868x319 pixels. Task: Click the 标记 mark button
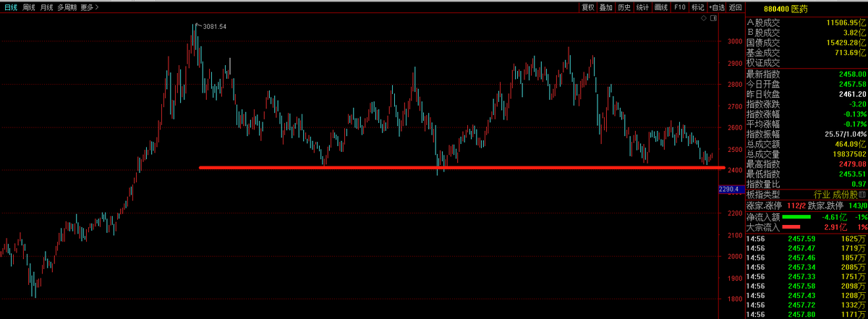coord(697,7)
